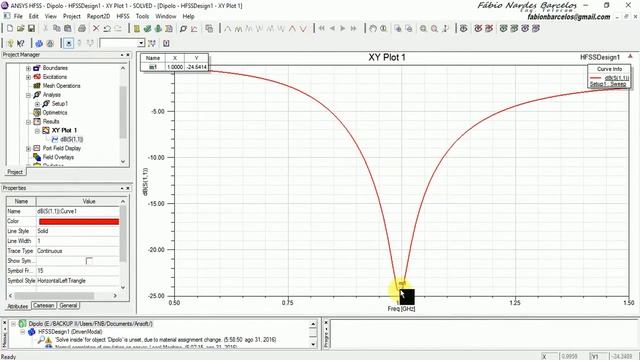Click the Analyze All icon

(x=158, y=29)
